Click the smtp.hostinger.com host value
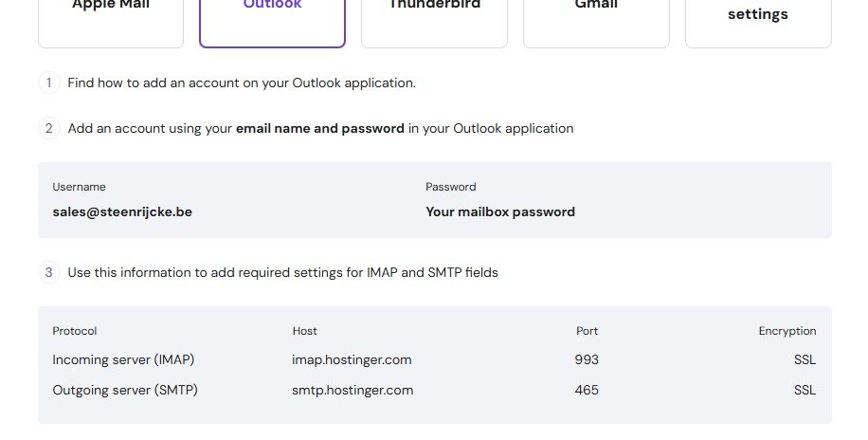Viewport: 868px width, 440px height. coord(353,390)
